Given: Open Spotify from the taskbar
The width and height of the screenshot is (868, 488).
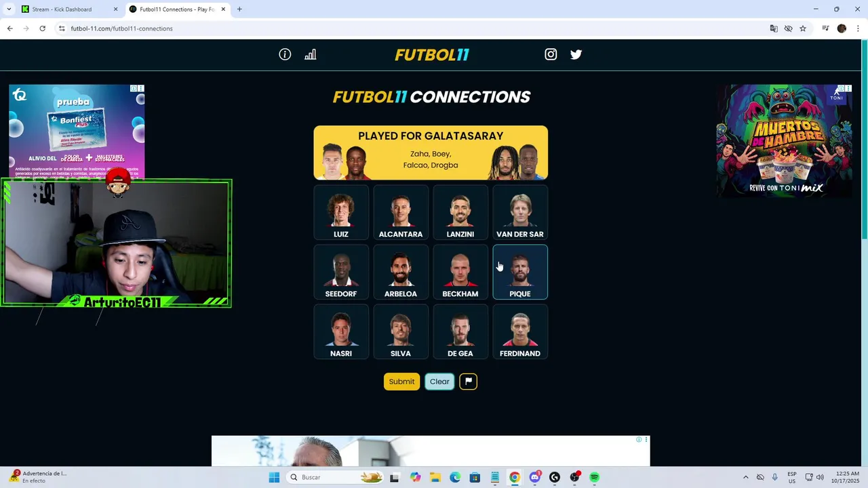Looking at the screenshot, I should click(595, 477).
